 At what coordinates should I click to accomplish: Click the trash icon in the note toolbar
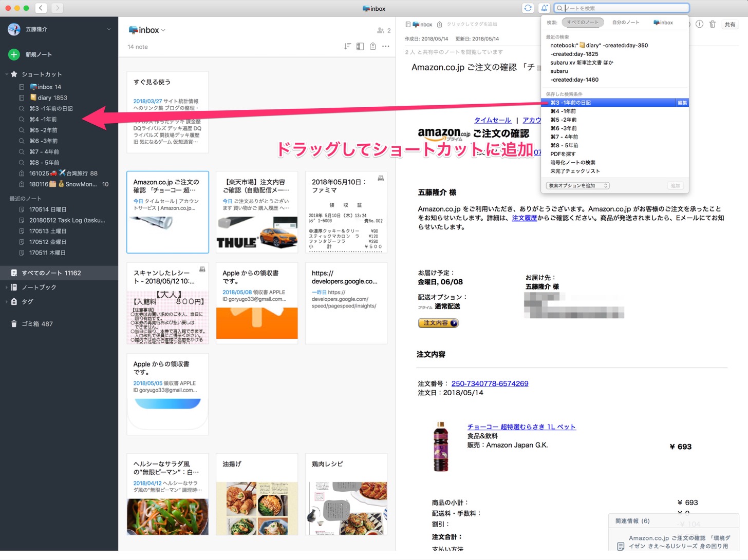(713, 24)
